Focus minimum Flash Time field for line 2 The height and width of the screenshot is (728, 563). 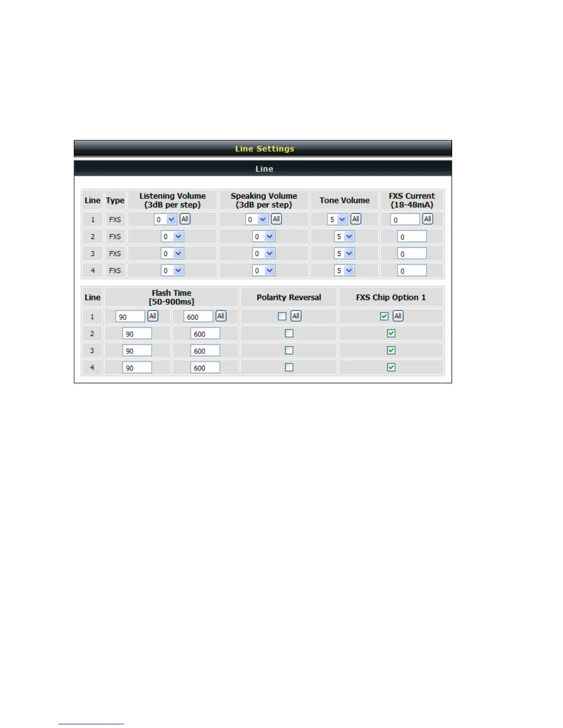coord(137,334)
